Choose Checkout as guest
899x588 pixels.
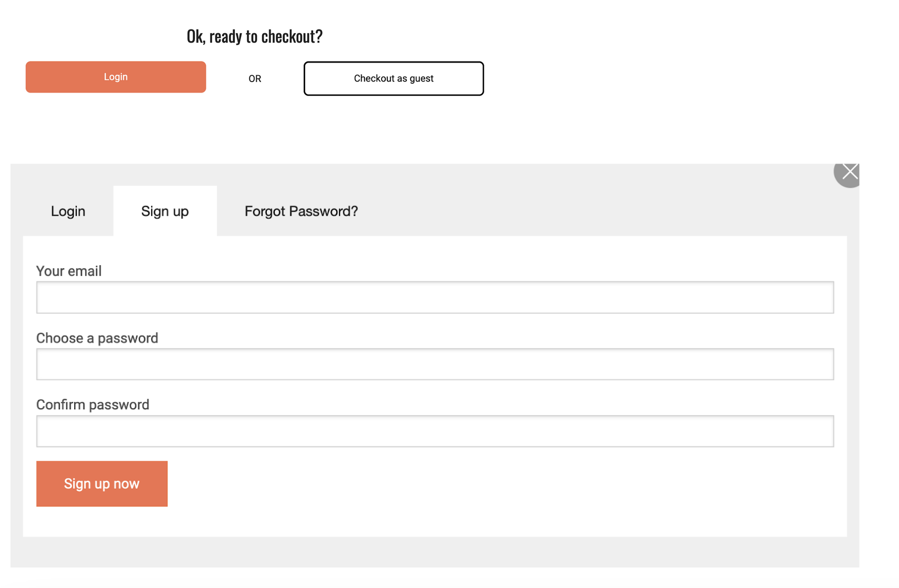click(x=393, y=78)
